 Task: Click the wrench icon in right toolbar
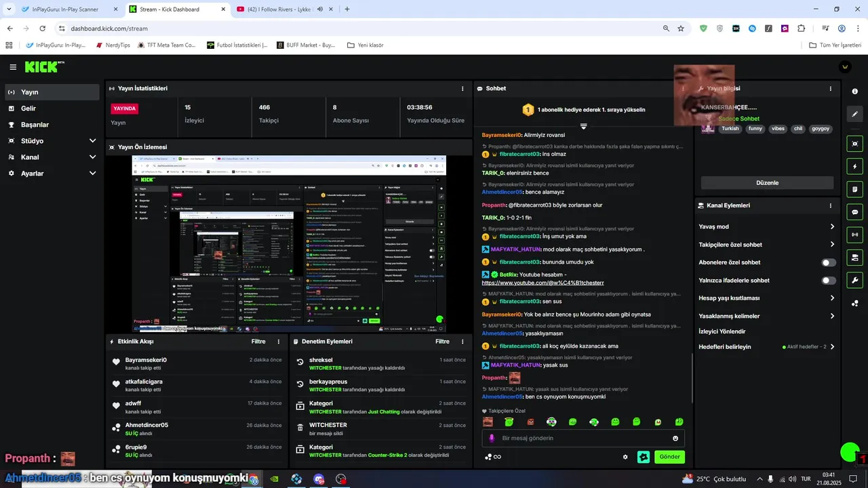click(x=854, y=280)
